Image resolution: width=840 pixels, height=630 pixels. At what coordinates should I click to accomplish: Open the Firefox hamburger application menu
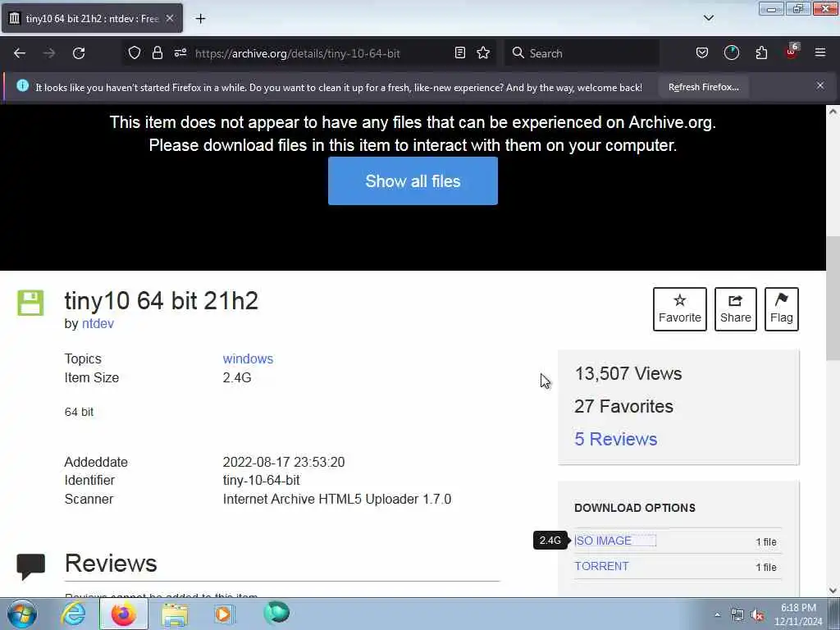coord(820,53)
